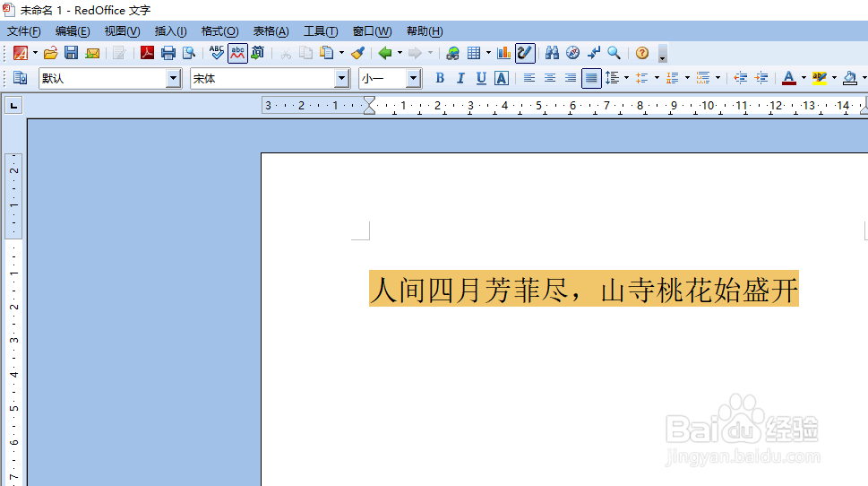
Task: Open the 窗口(W) menu
Action: pos(372,31)
